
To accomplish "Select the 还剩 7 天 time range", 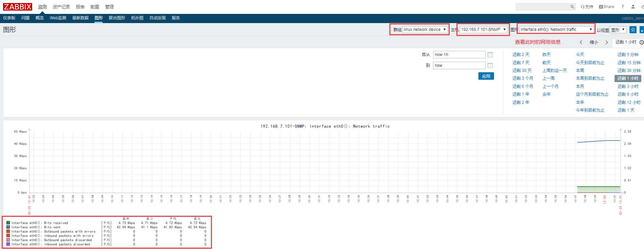I will [521, 63].
